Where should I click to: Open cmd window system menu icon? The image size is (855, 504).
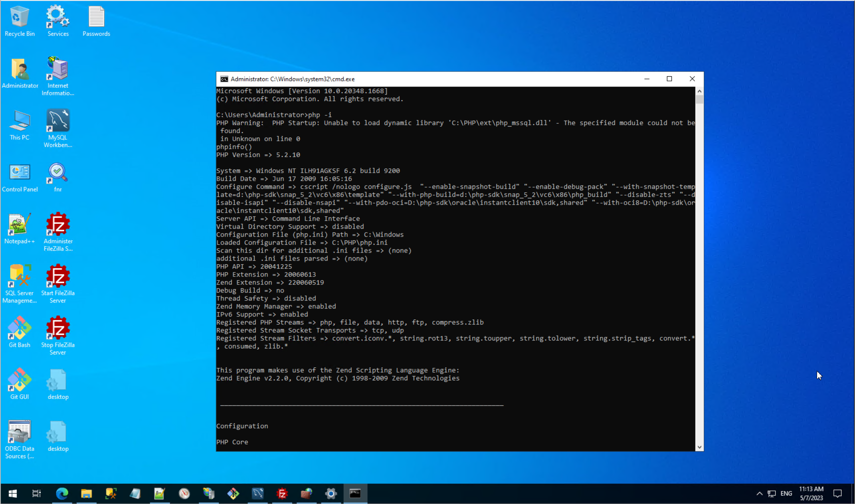pos(224,79)
